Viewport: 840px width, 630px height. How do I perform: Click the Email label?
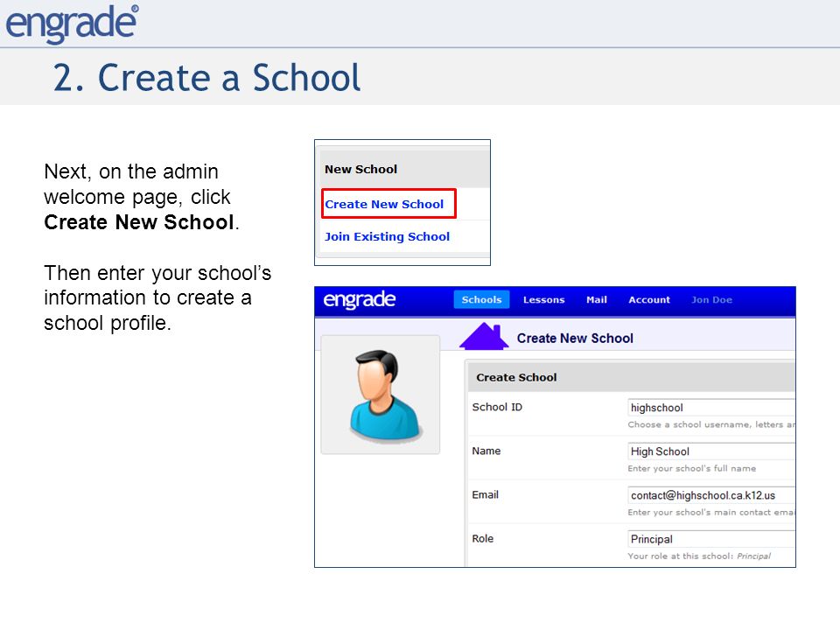485,495
